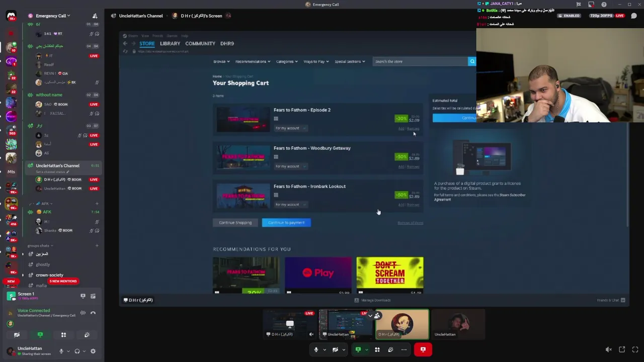Stop streaming icon beside Screen 1

[83, 296]
